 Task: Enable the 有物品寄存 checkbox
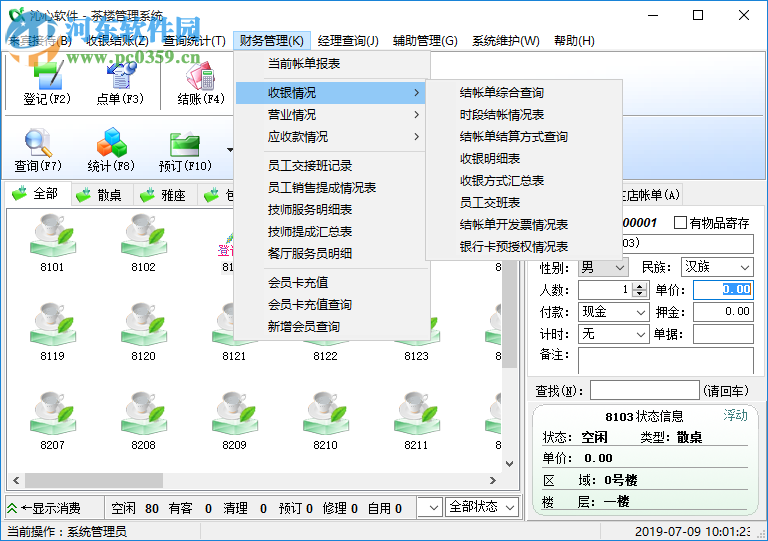(x=680, y=223)
